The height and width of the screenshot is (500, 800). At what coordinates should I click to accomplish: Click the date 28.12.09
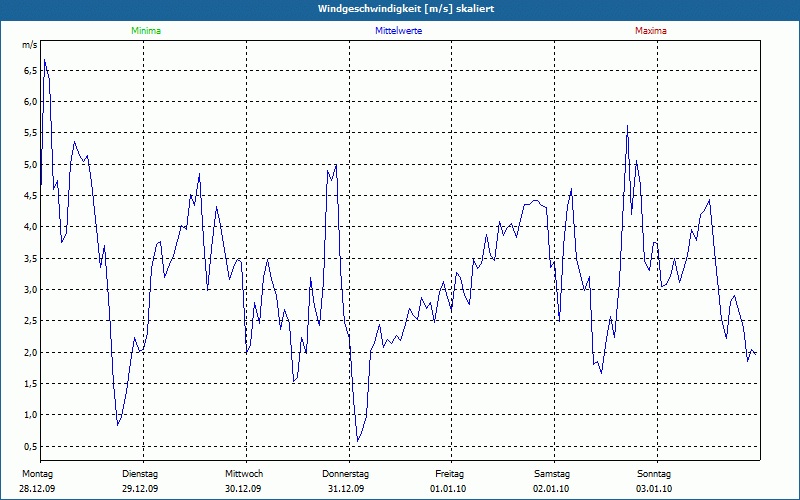click(37, 489)
